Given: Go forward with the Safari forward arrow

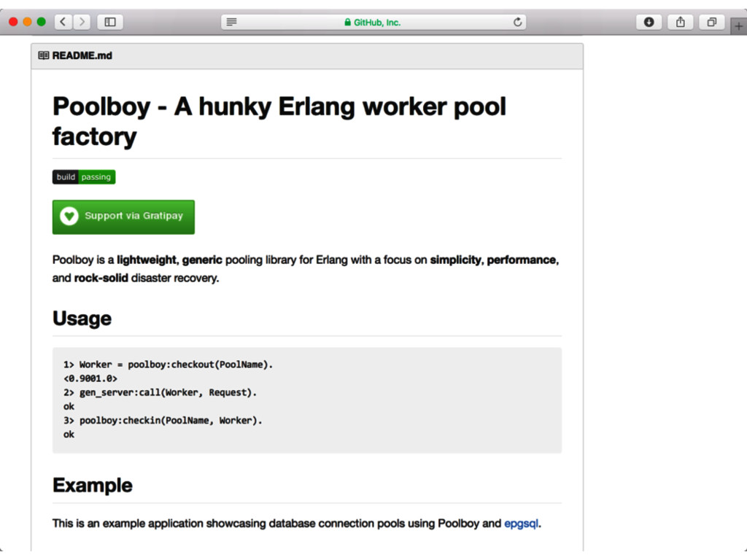Looking at the screenshot, I should tap(82, 22).
